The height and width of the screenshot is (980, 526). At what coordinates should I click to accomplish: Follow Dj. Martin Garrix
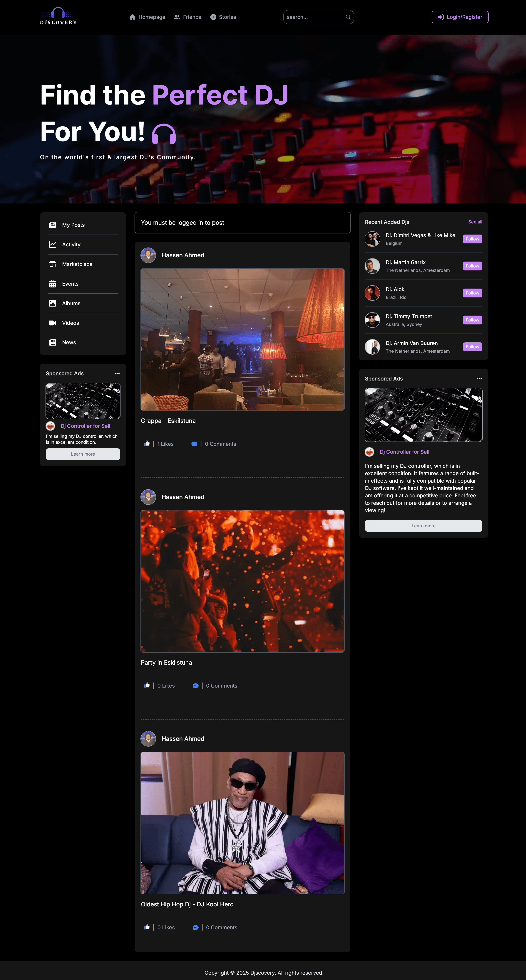click(472, 266)
